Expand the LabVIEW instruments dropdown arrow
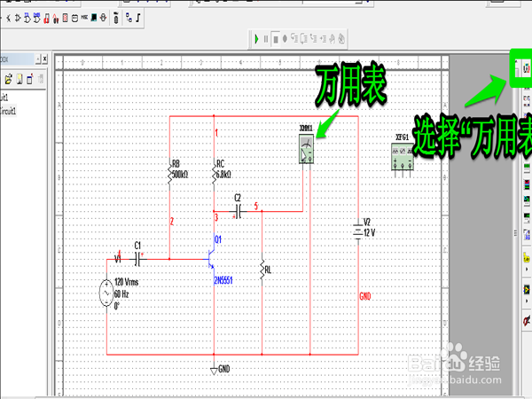Viewport: 532px width, 399px height. point(527,301)
